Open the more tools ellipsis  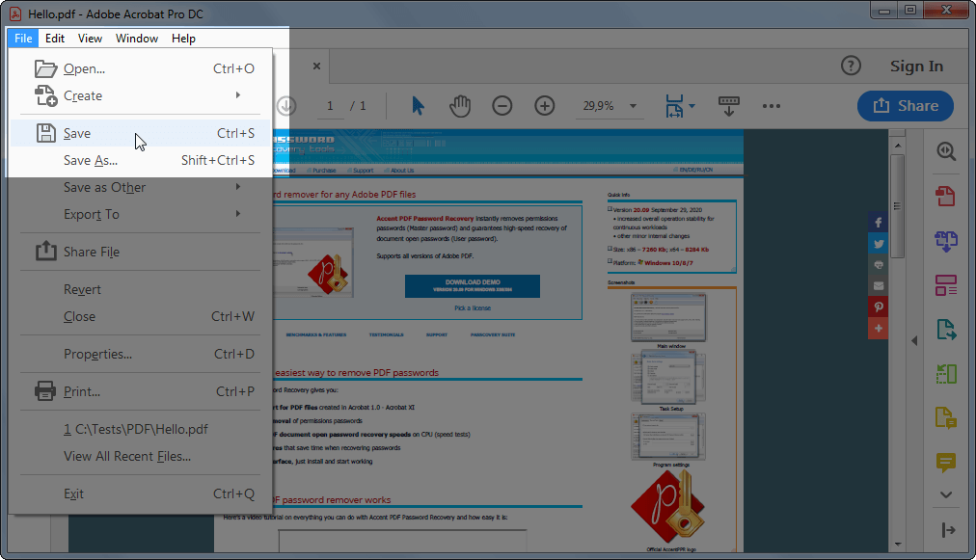(x=772, y=106)
